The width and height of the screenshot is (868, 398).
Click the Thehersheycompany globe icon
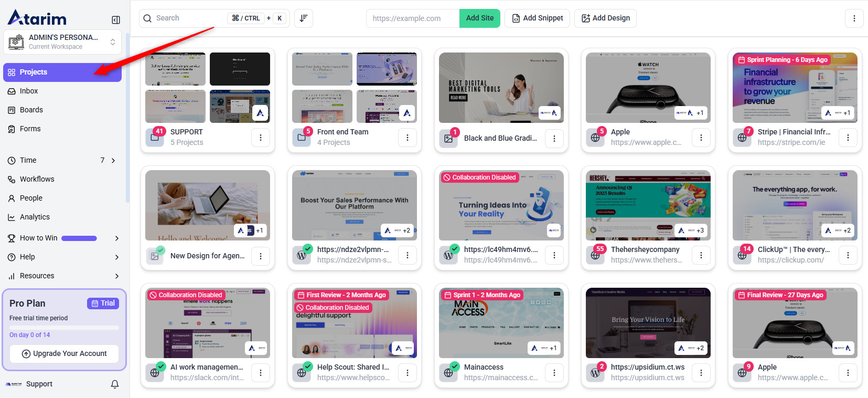(595, 255)
